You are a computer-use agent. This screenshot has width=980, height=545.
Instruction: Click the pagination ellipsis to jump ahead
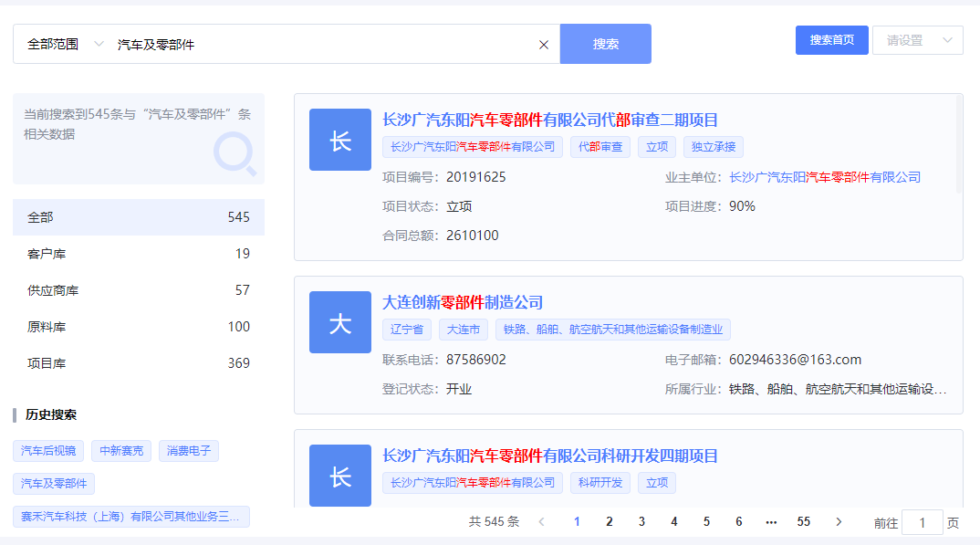pos(771,522)
